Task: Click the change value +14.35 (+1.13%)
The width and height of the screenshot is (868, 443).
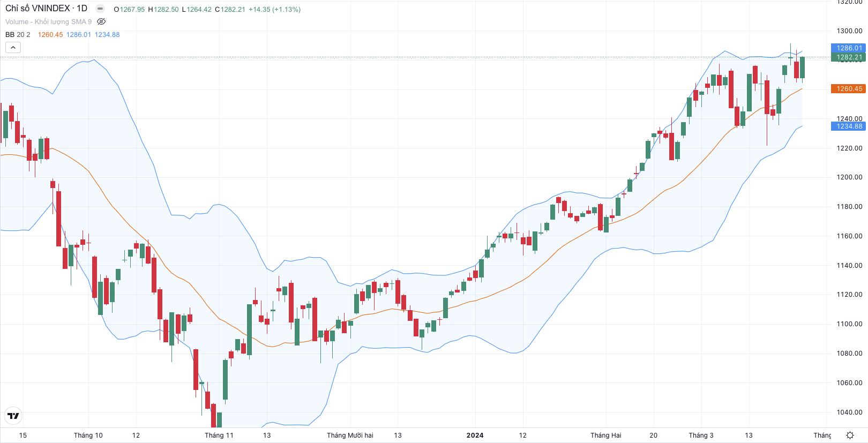Action: click(275, 10)
